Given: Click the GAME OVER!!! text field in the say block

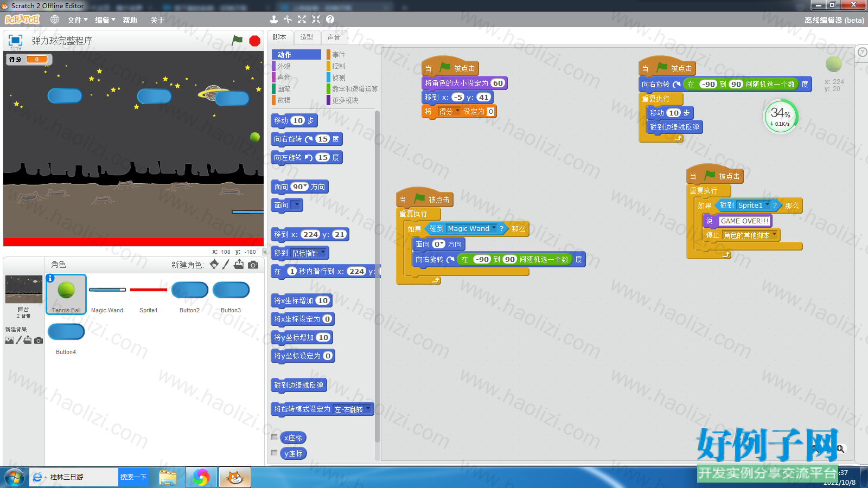Looking at the screenshot, I should click(744, 221).
